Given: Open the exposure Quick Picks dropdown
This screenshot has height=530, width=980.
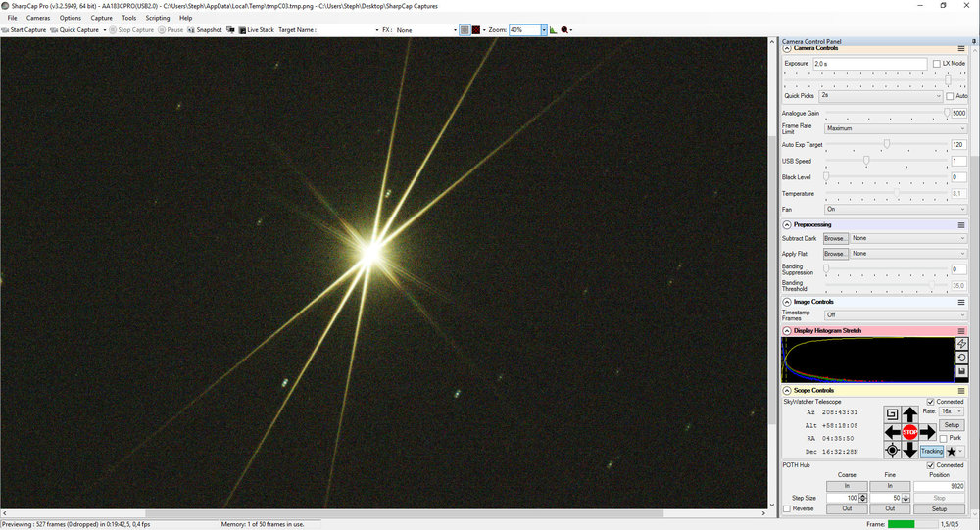Looking at the screenshot, I should tap(881, 96).
